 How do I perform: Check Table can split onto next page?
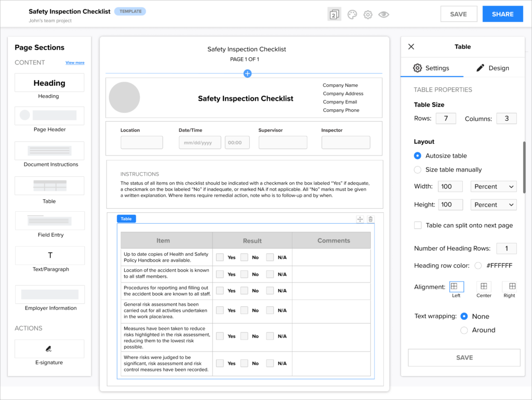(x=418, y=225)
